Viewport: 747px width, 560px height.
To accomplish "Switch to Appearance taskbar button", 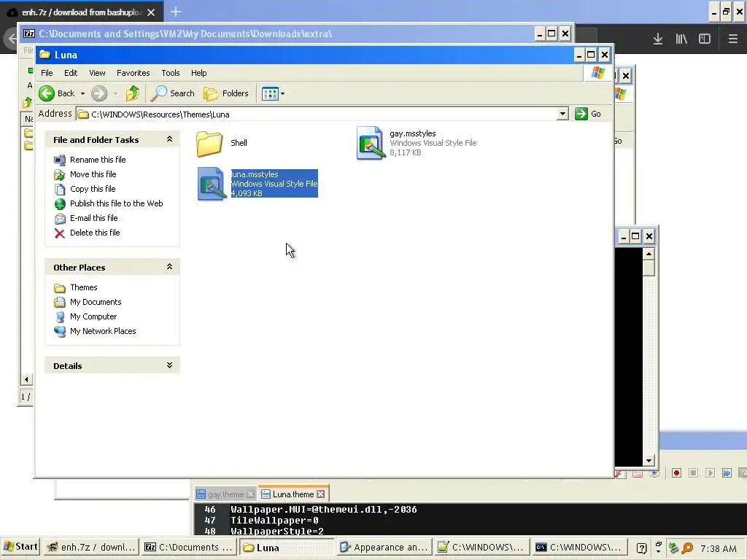I will pyautogui.click(x=384, y=548).
